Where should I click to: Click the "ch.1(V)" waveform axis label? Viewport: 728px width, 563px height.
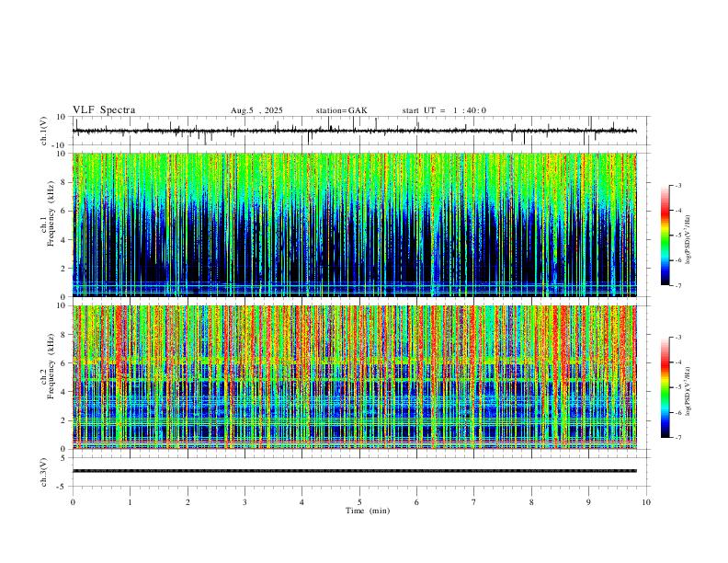click(44, 131)
